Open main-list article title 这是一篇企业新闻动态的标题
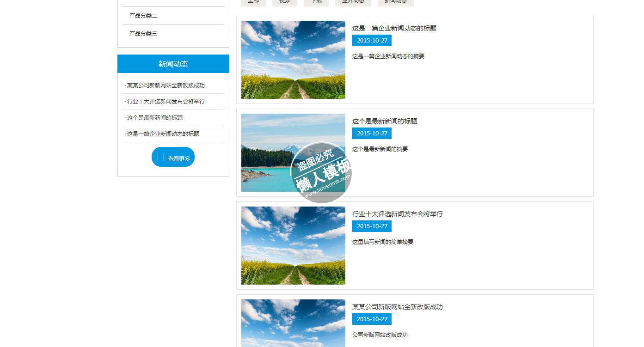The image size is (644, 347). point(394,28)
